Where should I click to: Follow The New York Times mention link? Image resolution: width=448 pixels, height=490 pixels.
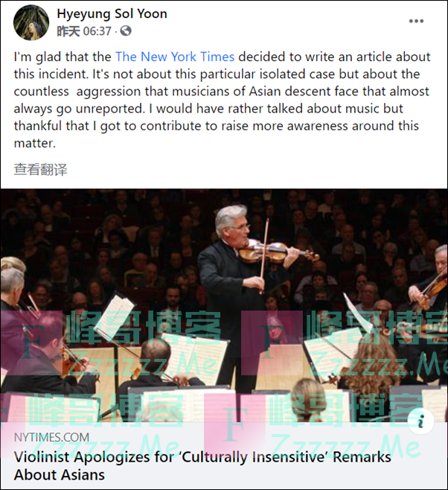pos(175,57)
